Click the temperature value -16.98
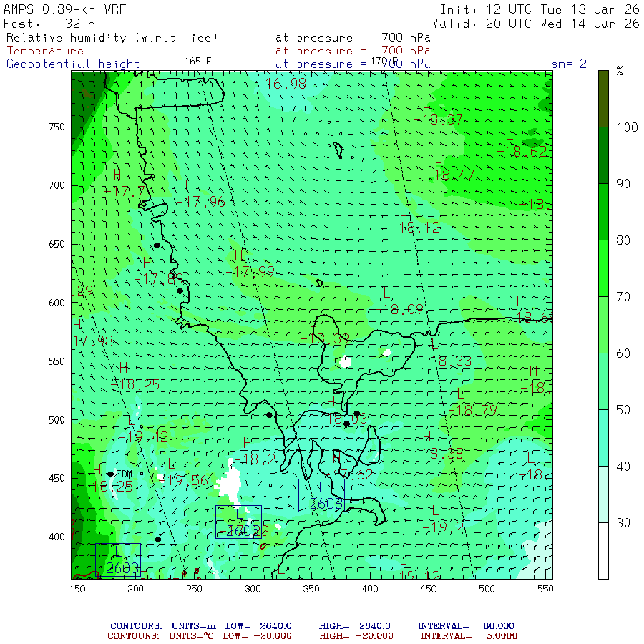Screen dimensions: 644x644 [282, 84]
